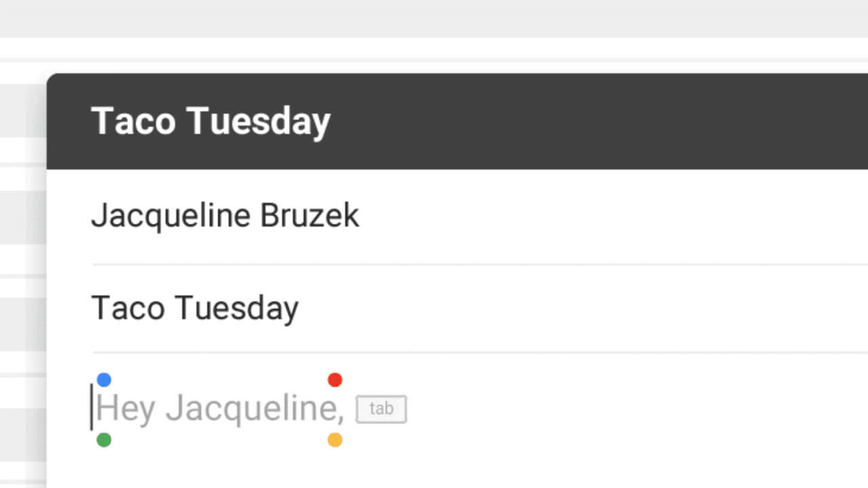The width and height of the screenshot is (868, 488).
Task: Click the "tab" key hint badge
Action: pos(381,409)
